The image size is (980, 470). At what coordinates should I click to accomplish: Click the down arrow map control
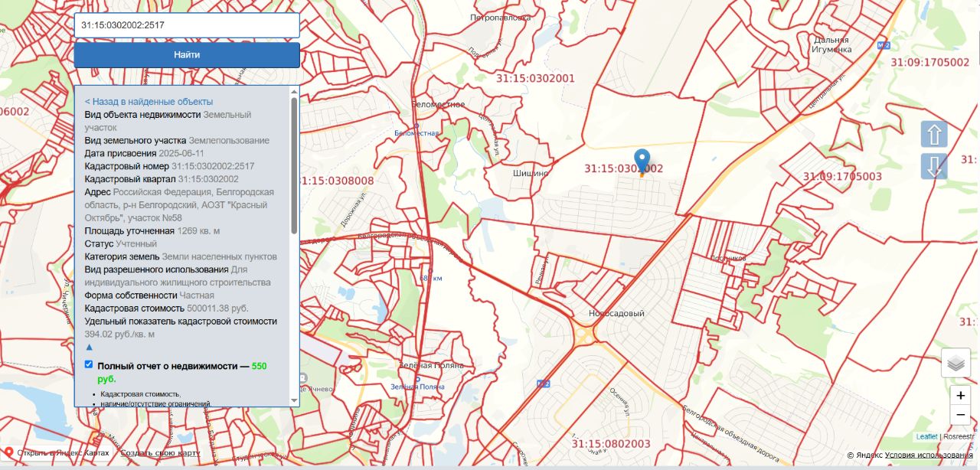[x=934, y=166]
